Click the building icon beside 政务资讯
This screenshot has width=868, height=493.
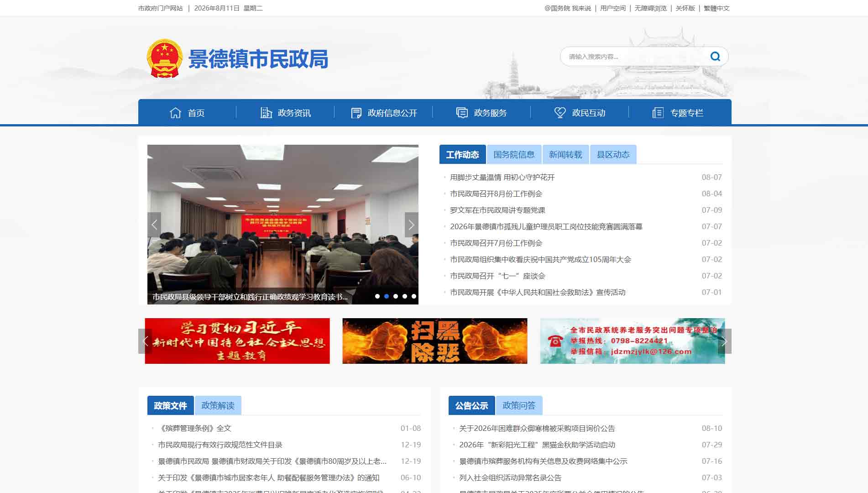(x=266, y=113)
